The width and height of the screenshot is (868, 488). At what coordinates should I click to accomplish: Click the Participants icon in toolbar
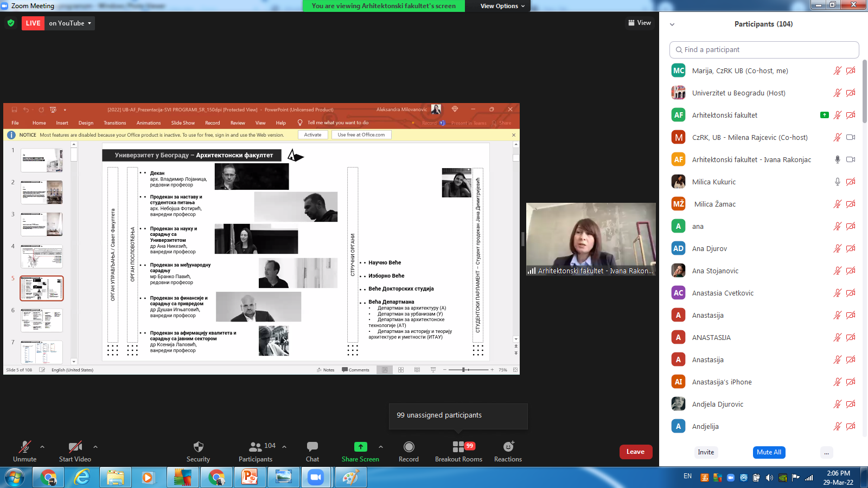point(256,447)
